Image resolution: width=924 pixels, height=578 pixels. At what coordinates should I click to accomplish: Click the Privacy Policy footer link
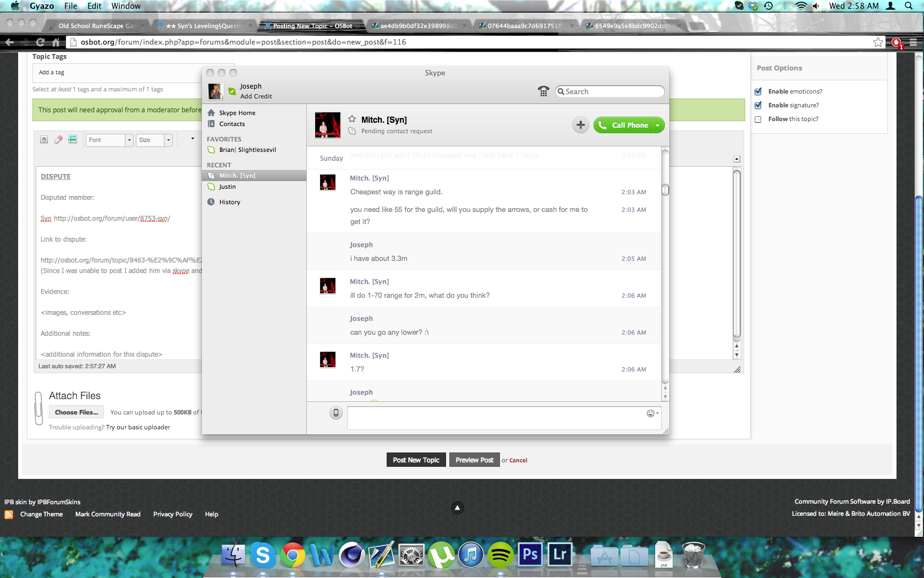[173, 514]
